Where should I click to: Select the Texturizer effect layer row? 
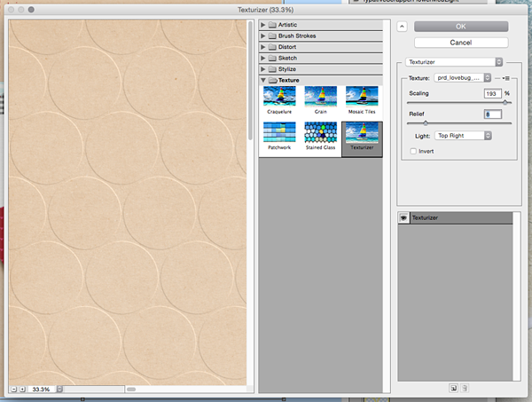455,218
